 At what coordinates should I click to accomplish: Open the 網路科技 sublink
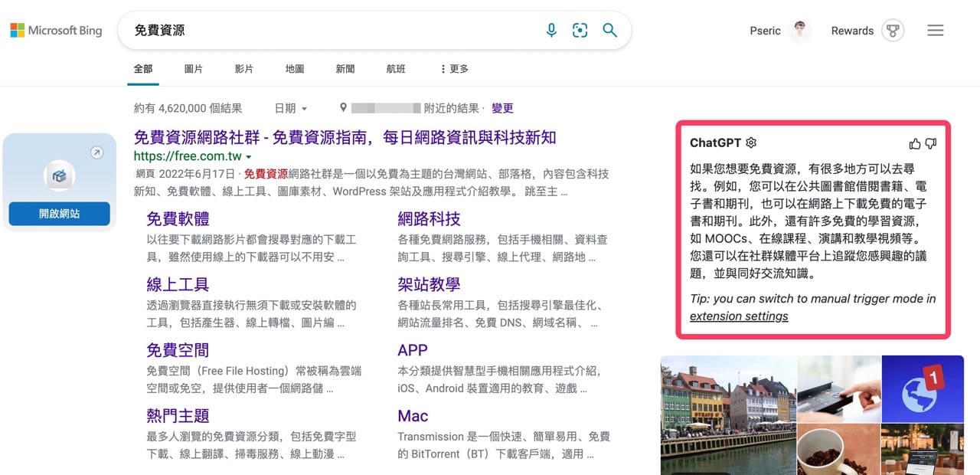429,219
